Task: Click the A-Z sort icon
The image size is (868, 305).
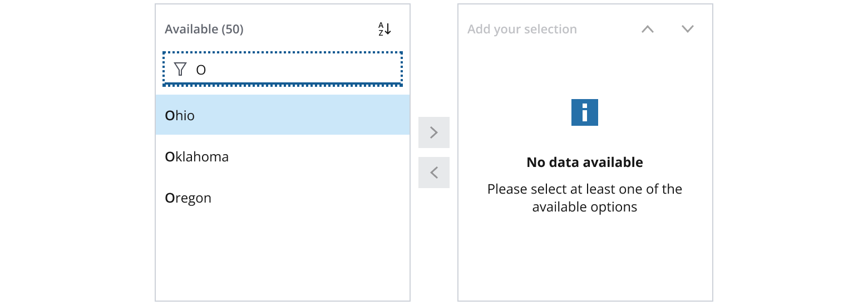Action: pyautogui.click(x=384, y=29)
